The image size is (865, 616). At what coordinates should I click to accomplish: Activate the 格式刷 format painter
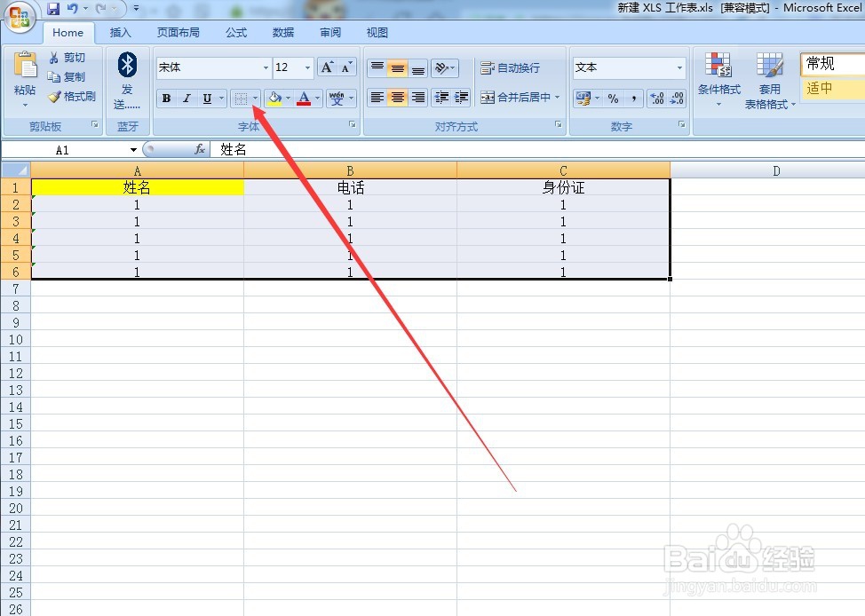tap(72, 97)
